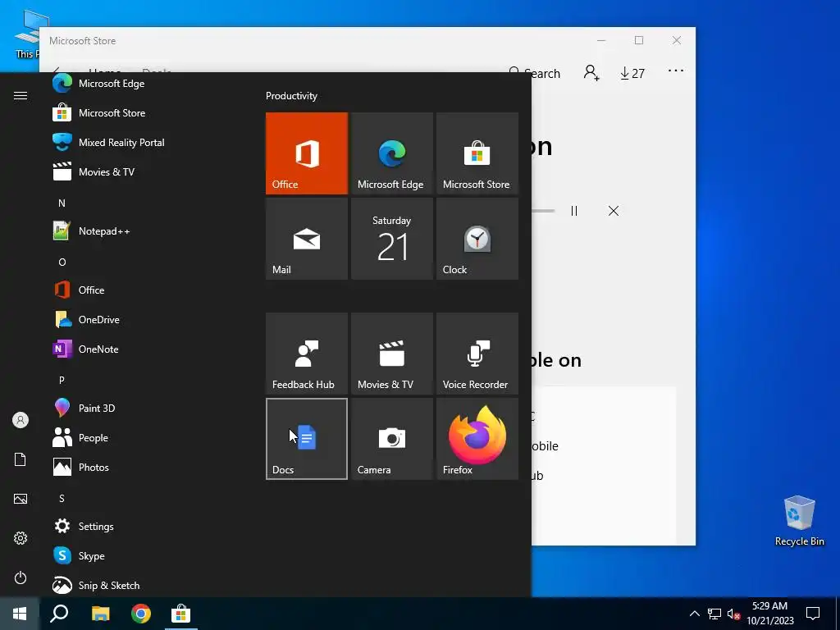Image resolution: width=840 pixels, height=630 pixels.
Task: Open user account icon in Start sidebar
Action: coord(21,420)
